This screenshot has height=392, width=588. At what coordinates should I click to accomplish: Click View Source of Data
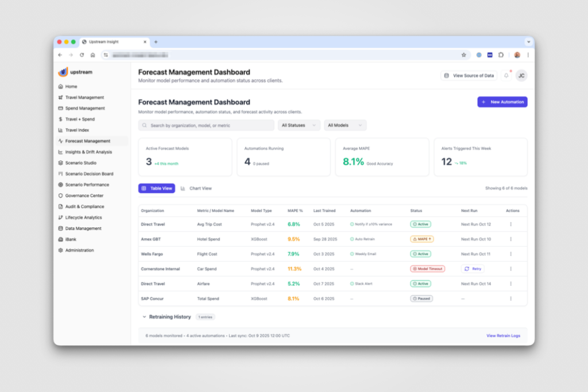tap(469, 75)
